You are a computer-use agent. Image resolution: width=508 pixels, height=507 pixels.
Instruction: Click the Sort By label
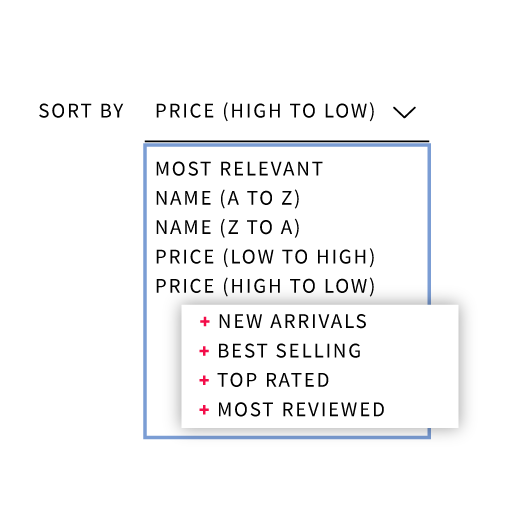[x=81, y=111]
